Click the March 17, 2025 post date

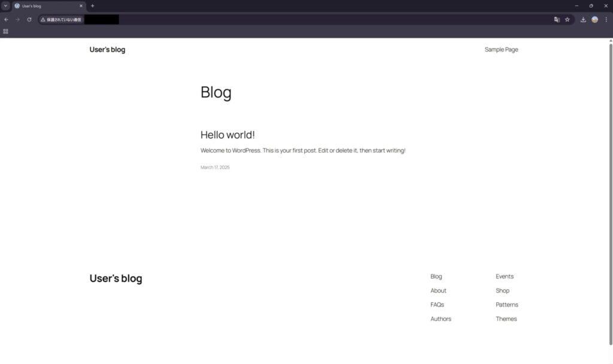(215, 168)
